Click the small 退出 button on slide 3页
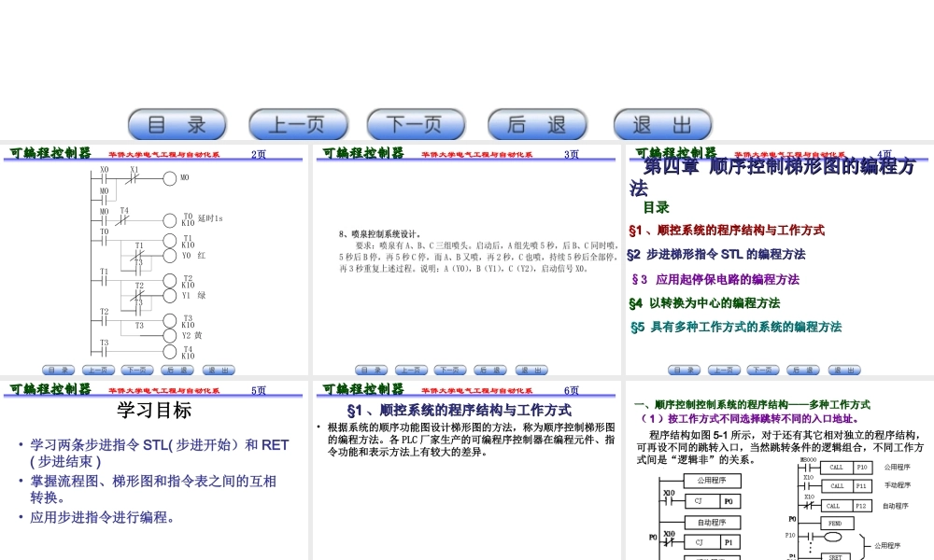This screenshot has height=560, width=934. tap(531, 371)
